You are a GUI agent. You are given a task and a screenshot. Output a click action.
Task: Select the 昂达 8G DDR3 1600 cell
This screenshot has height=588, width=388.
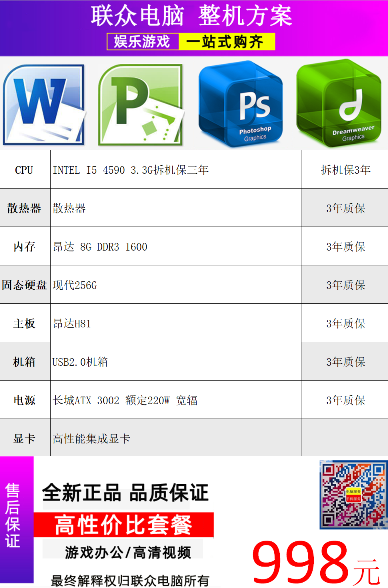pos(100,247)
